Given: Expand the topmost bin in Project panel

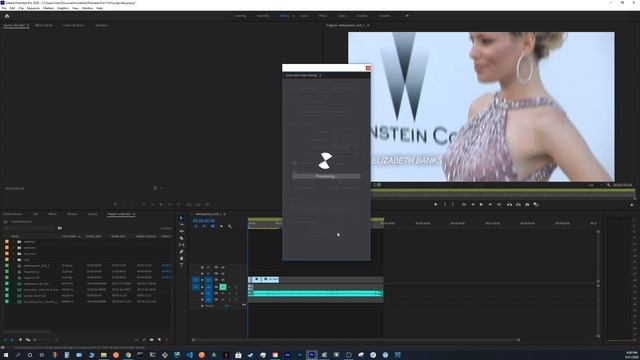Looking at the screenshot, I should coord(13,242).
